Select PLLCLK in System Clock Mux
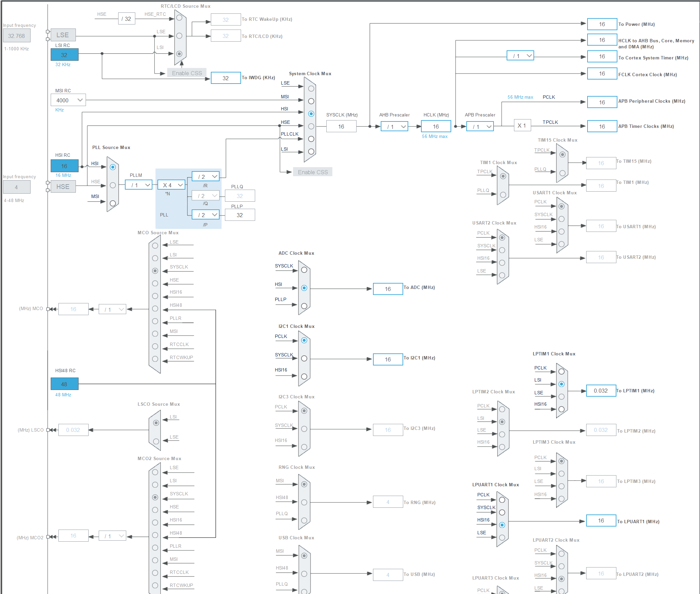This screenshot has width=700, height=594. 311,139
